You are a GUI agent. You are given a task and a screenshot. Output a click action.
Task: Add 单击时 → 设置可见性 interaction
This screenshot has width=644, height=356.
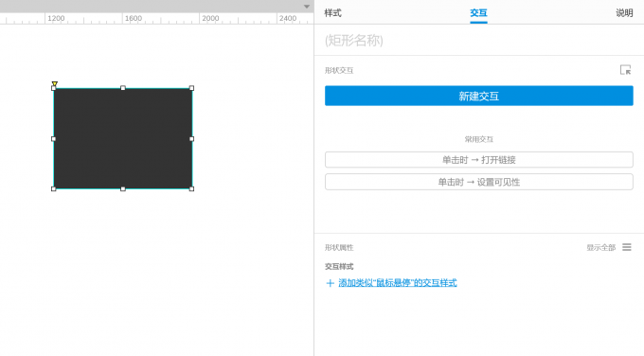click(x=479, y=182)
